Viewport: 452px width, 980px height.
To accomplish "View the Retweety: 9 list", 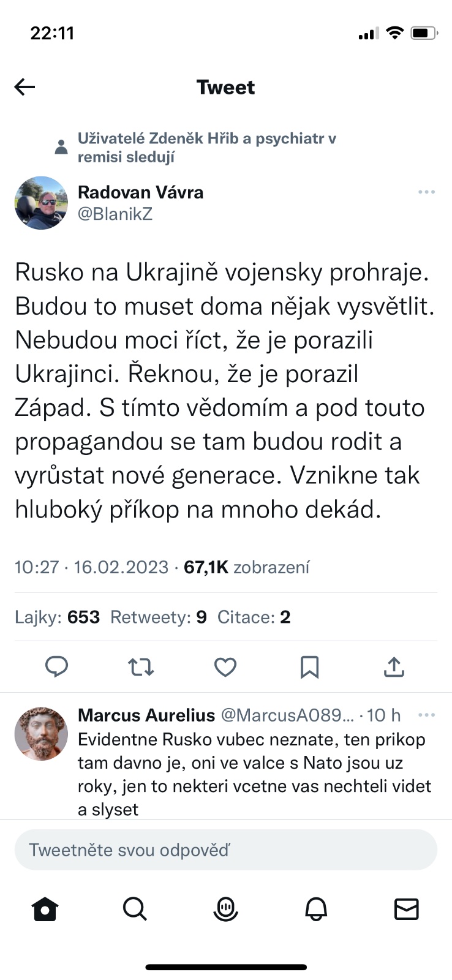I will click(159, 617).
